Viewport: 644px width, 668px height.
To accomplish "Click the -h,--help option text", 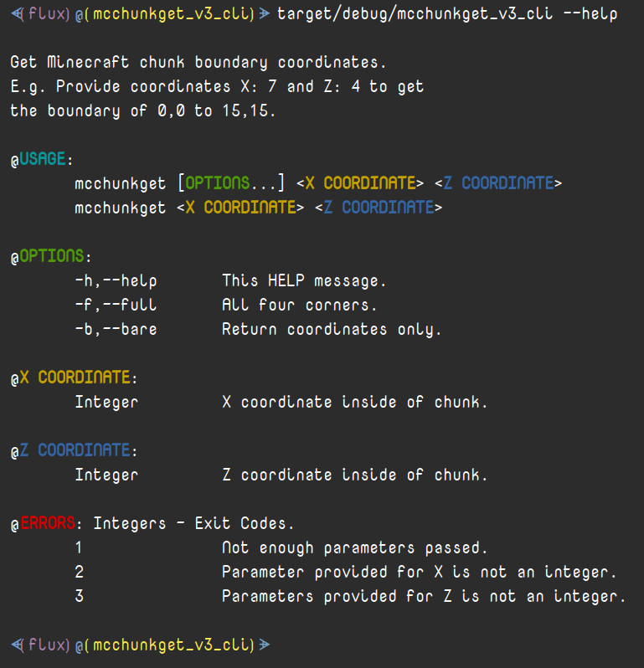I will tap(116, 280).
